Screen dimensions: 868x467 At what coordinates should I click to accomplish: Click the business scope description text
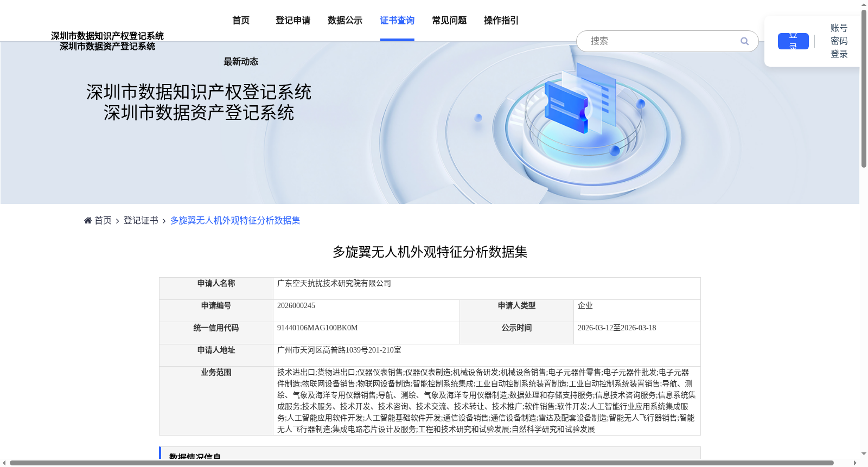tap(487, 401)
